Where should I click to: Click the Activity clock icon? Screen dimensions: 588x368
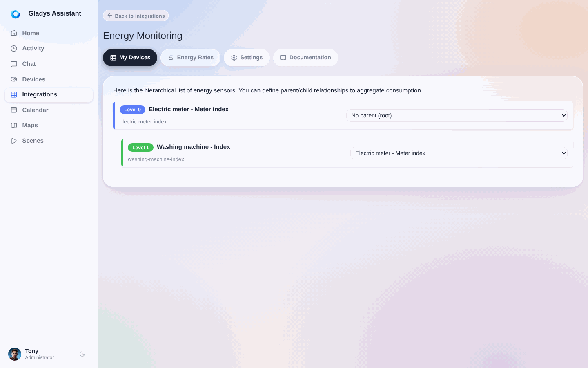click(14, 48)
